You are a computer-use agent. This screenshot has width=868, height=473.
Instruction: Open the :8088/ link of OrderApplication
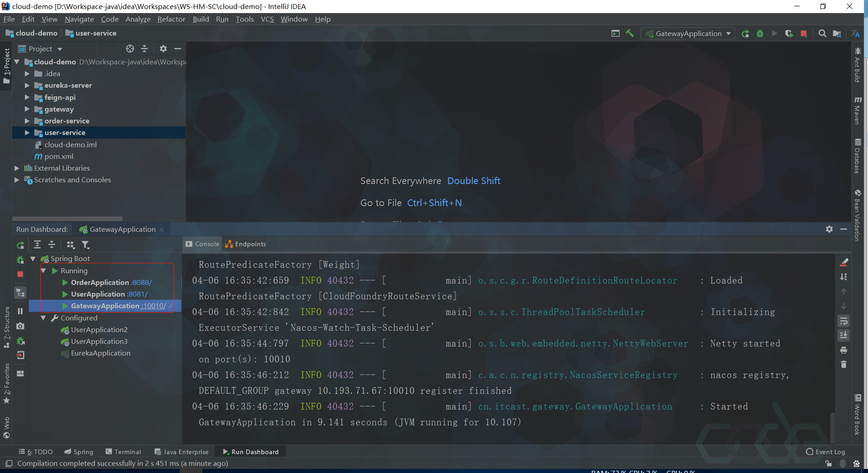tap(141, 282)
